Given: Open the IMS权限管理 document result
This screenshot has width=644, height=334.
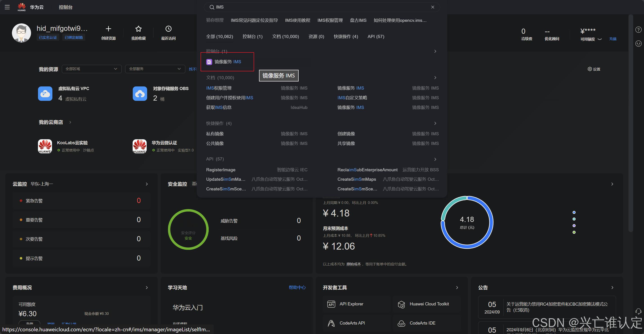Looking at the screenshot, I should pyautogui.click(x=219, y=88).
